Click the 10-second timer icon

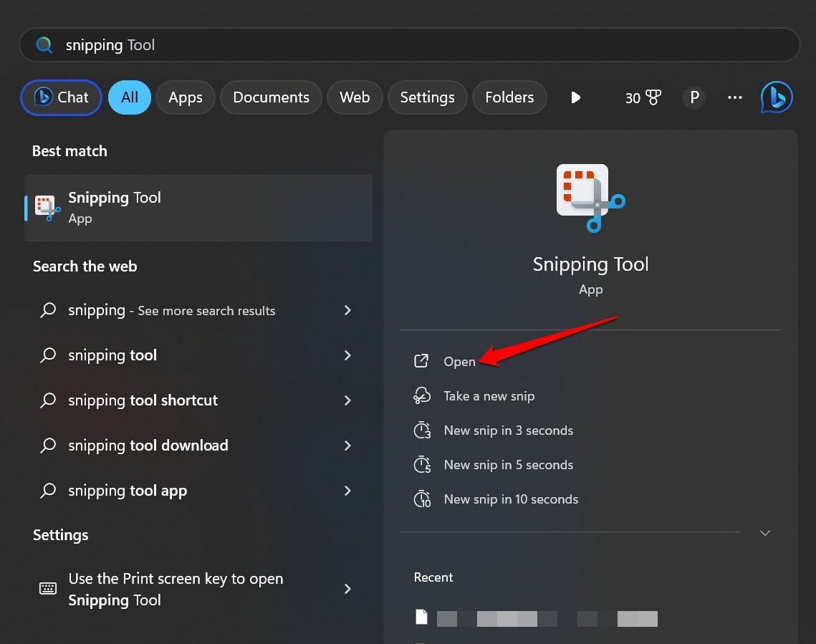(423, 499)
